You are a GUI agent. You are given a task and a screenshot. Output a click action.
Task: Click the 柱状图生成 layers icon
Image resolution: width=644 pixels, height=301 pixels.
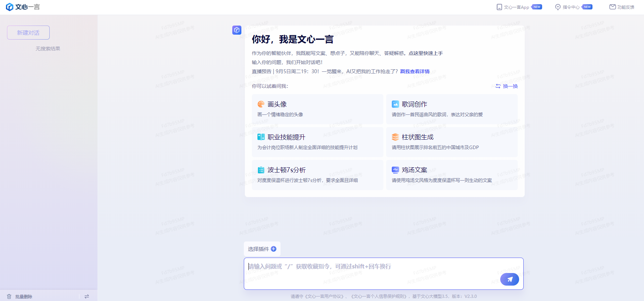click(395, 137)
